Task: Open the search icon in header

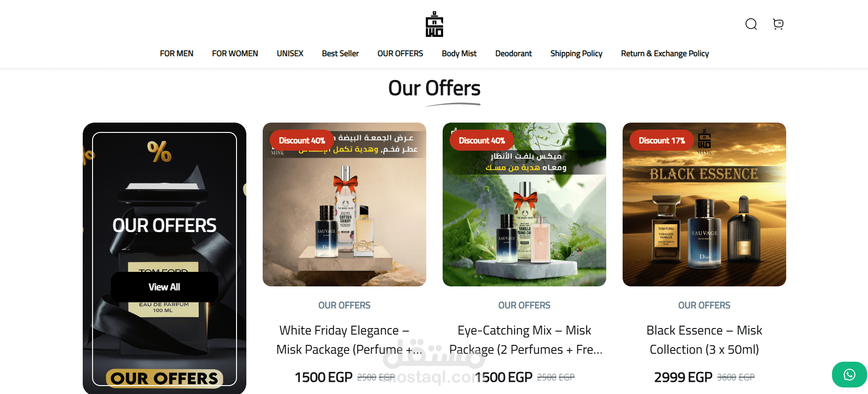Action: [x=751, y=24]
